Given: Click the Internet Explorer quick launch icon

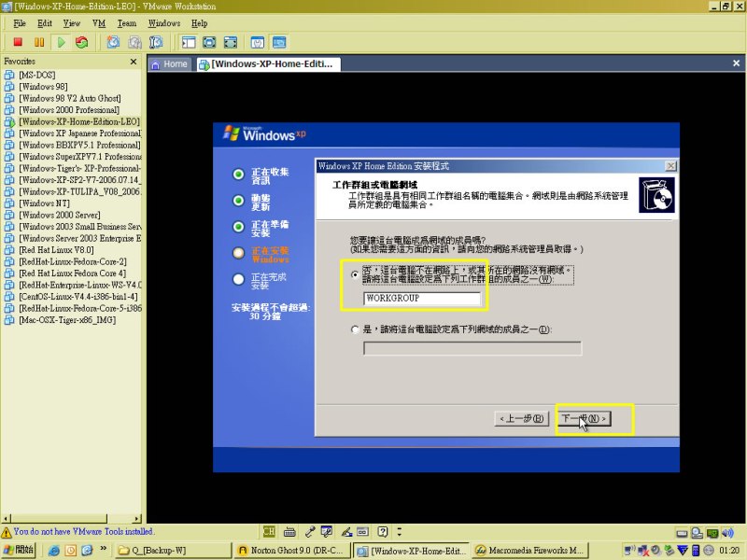Looking at the screenshot, I should click(x=54, y=551).
